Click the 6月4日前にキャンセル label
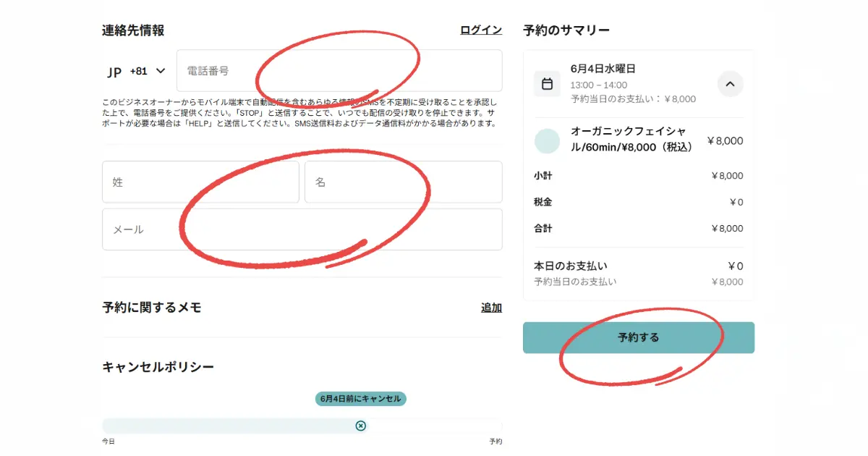Screen dimensions: 868x456 pos(361,399)
